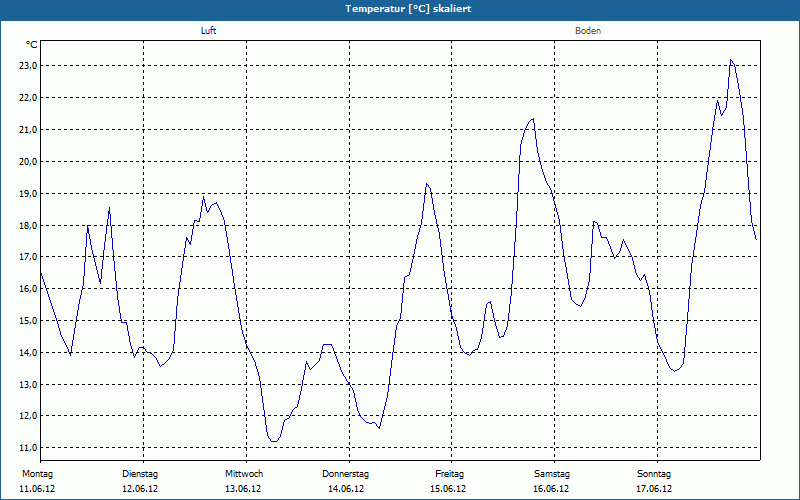Click the Montag day label

[37, 474]
